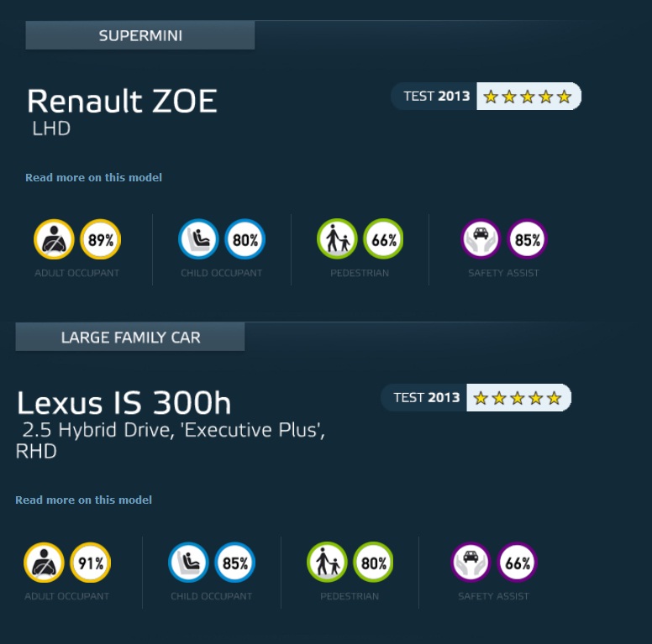Click Lexus IS 300h child seat icon
Viewport: 652px width, 644px height.
pyautogui.click(x=188, y=563)
